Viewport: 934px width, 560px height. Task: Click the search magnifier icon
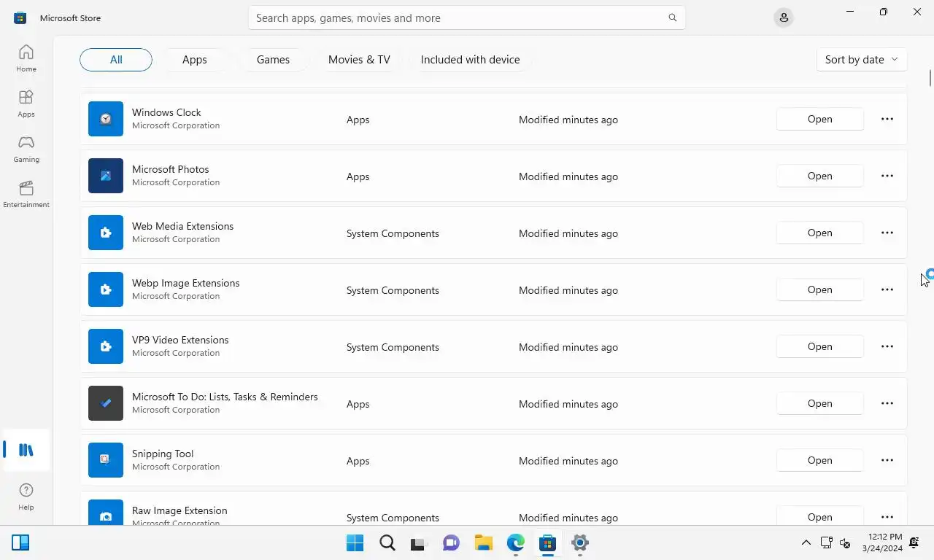click(673, 17)
